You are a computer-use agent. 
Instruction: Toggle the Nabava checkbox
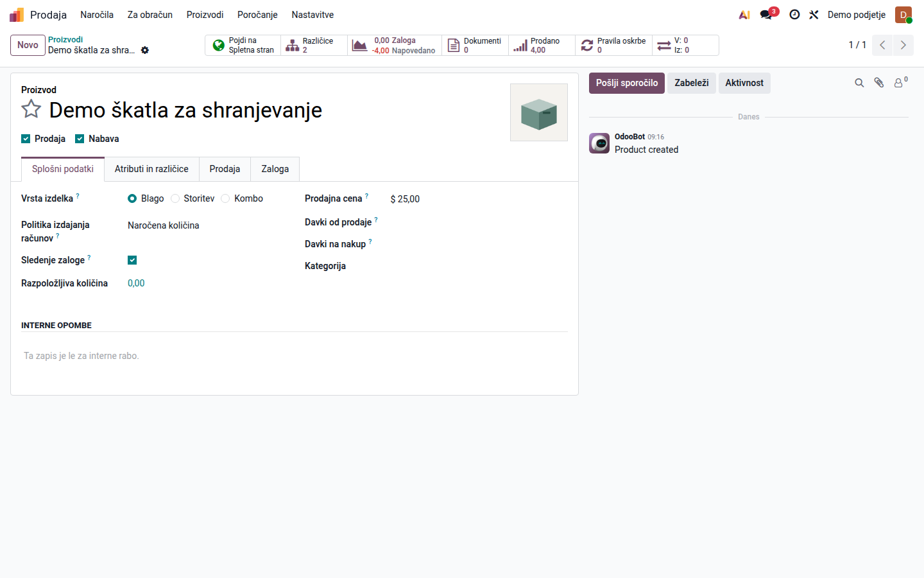(80, 139)
